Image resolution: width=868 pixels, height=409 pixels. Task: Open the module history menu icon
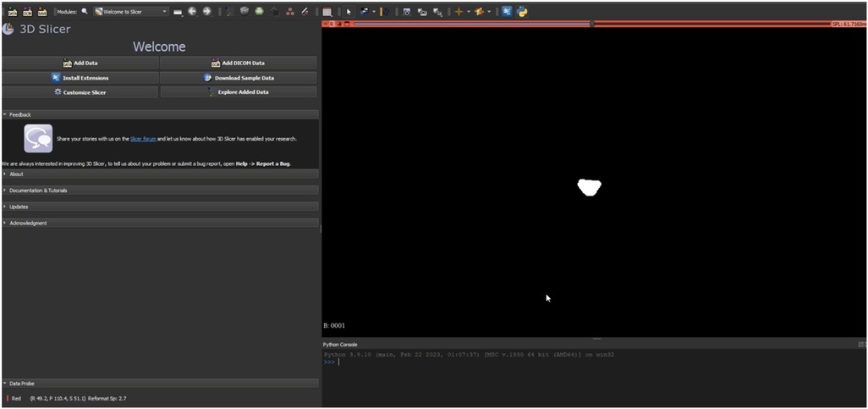point(178,12)
